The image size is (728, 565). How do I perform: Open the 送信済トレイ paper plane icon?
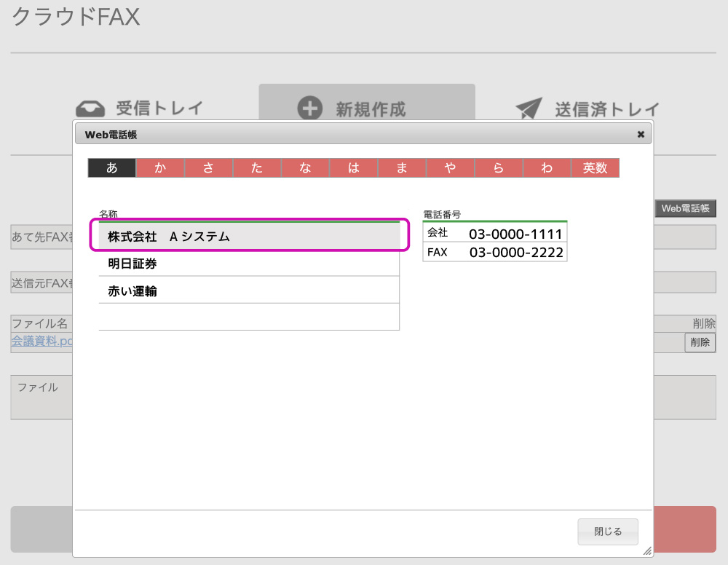529,108
